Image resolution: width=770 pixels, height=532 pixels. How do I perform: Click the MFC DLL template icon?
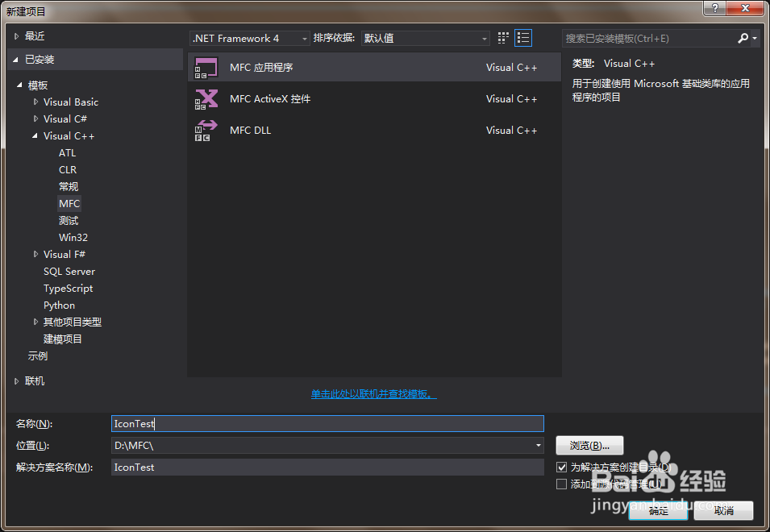pos(206,131)
